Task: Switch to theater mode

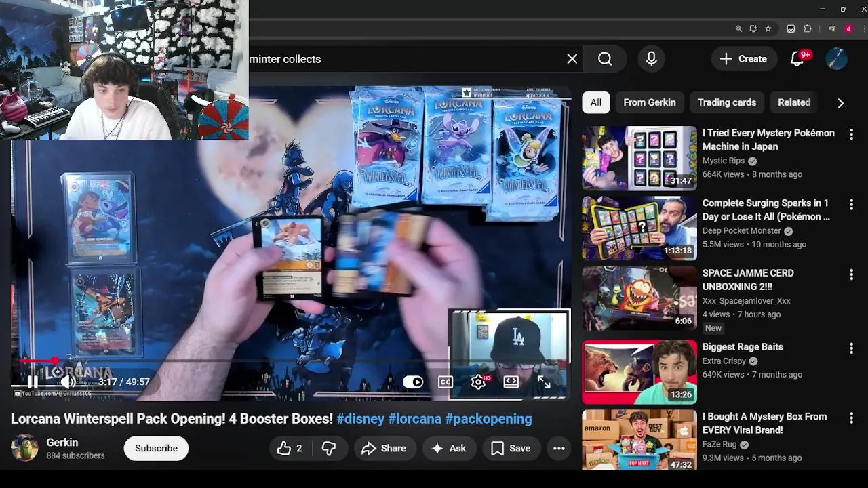Action: (x=511, y=382)
